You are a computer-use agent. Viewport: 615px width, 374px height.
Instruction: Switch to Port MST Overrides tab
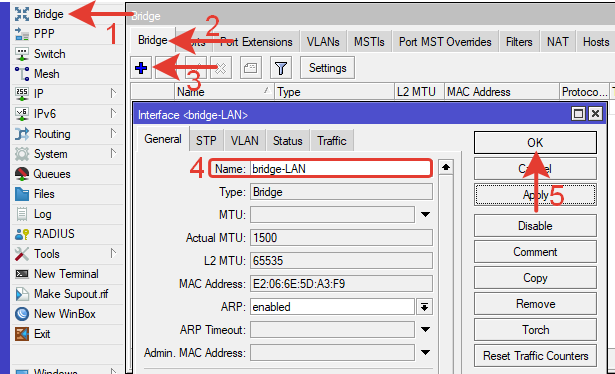(445, 42)
